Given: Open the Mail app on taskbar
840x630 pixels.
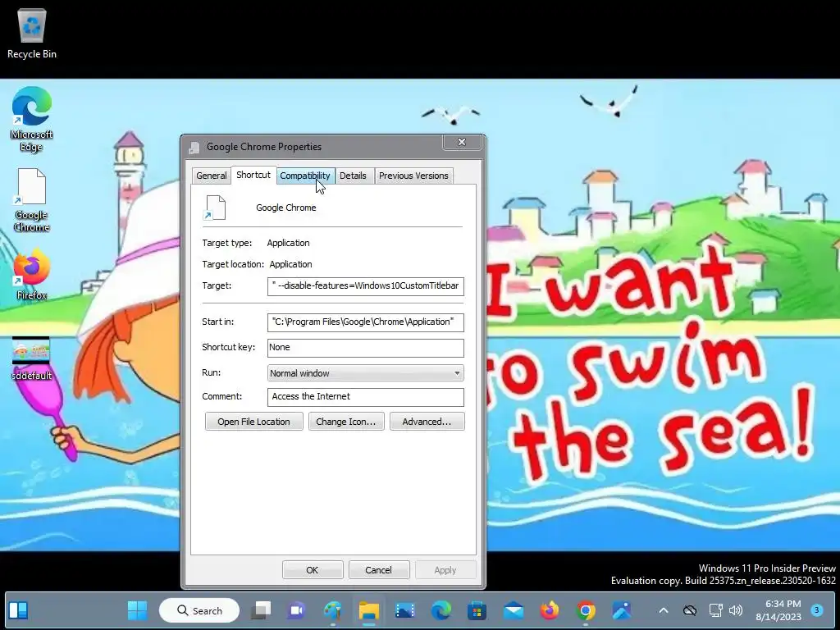Looking at the screenshot, I should click(514, 610).
